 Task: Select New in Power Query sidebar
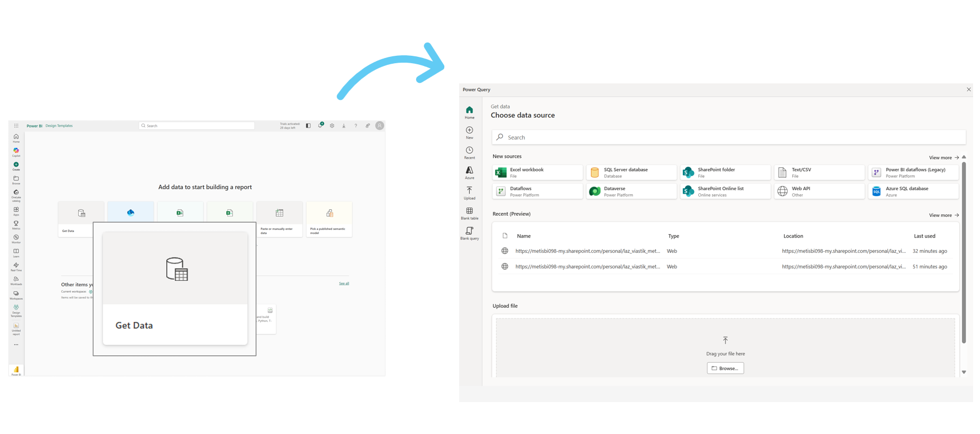pos(469,133)
